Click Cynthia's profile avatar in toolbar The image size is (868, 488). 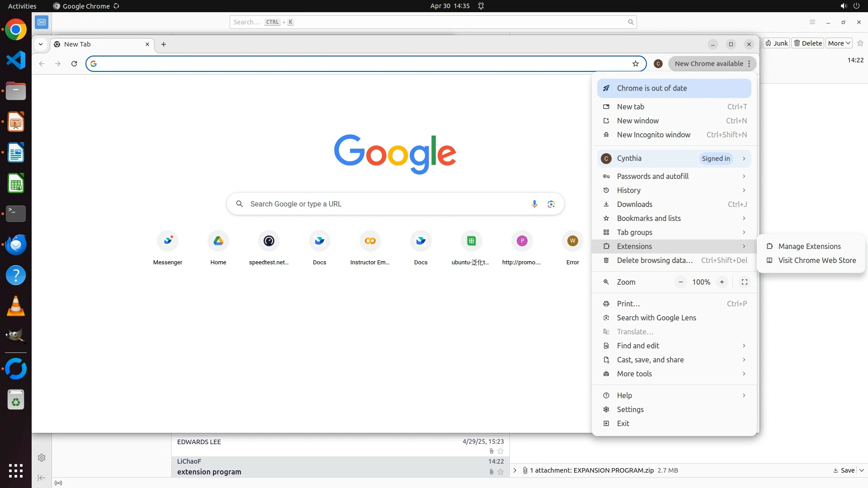pyautogui.click(x=658, y=64)
